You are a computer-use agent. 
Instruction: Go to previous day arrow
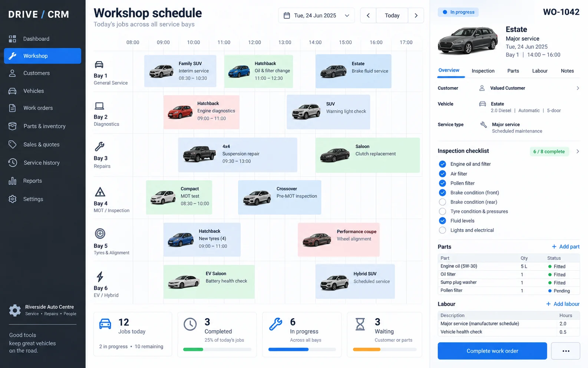click(368, 16)
